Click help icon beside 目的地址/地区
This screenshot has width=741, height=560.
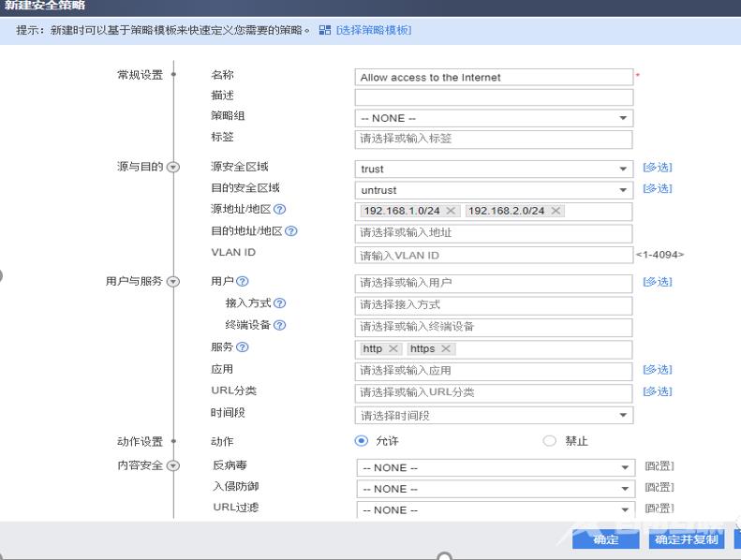pos(290,231)
